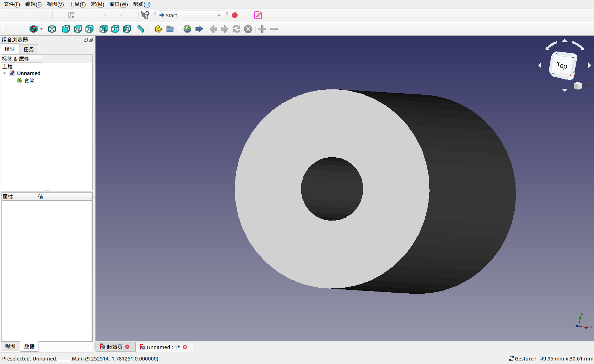Click the paste clipboard icon in toolbar

pyautogui.click(x=71, y=15)
